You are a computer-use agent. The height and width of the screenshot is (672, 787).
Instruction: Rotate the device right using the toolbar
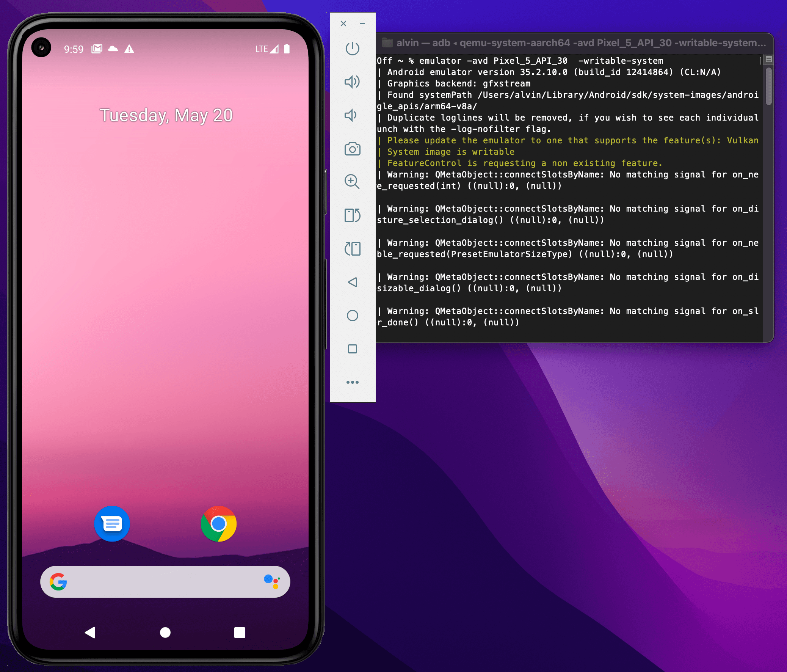352,249
